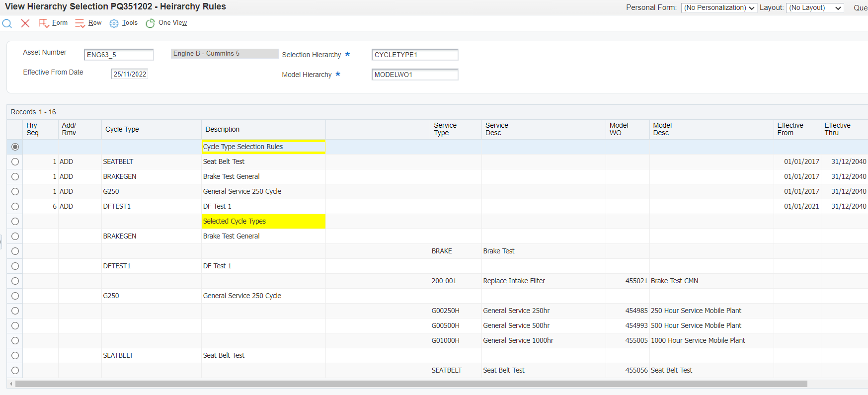Click the Tools menu label
This screenshot has width=868, height=395.
(130, 23)
